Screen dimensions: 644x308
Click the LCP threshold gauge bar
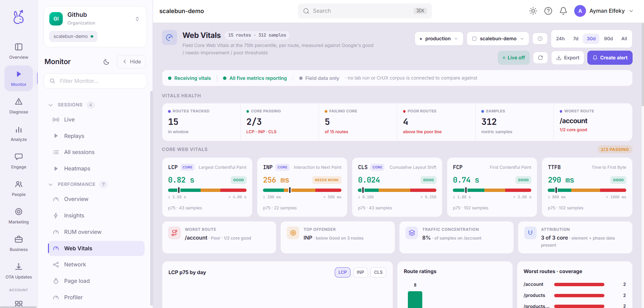(207, 190)
